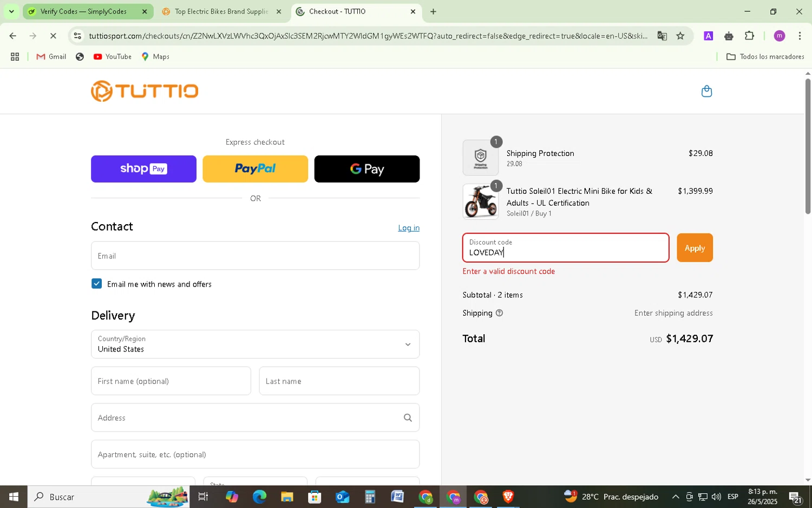The height and width of the screenshot is (508, 812).
Task: Click the Shipping info question mark icon
Action: coord(499,313)
